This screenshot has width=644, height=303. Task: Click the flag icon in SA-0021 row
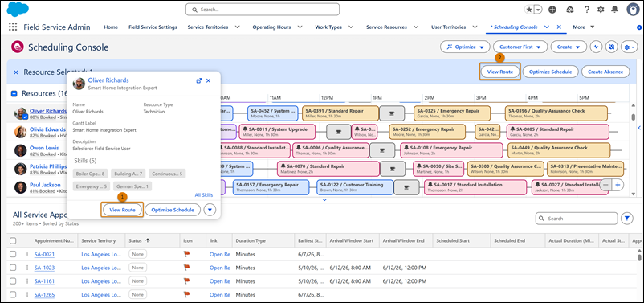click(186, 254)
